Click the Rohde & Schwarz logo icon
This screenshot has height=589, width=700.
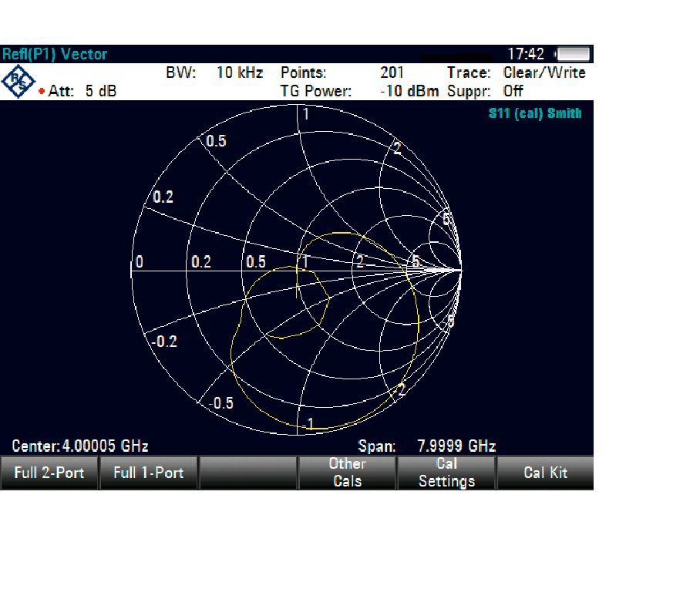coord(19,82)
